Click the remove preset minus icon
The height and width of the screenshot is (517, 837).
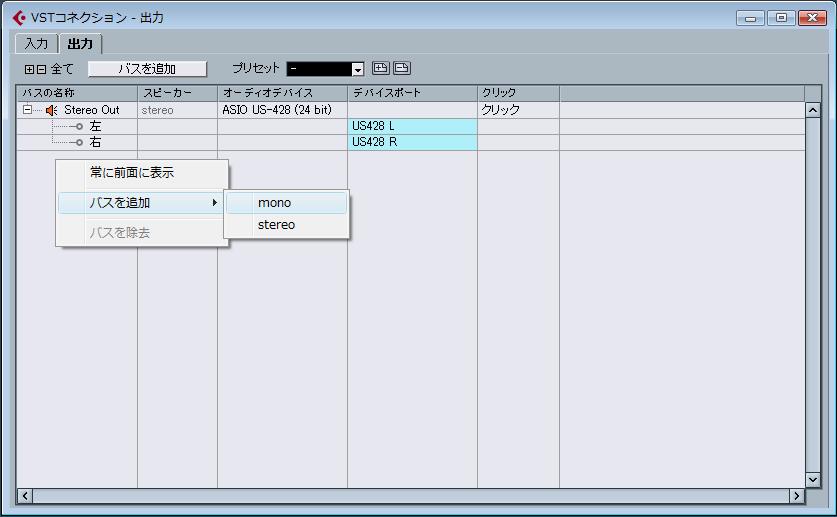tap(402, 68)
